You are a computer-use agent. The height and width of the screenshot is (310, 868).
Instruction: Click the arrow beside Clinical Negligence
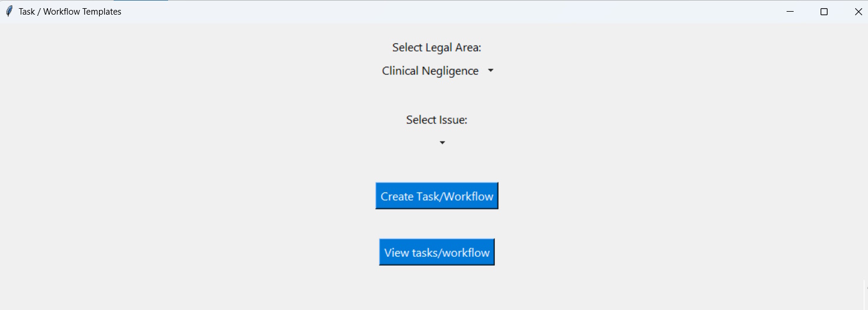pos(491,71)
